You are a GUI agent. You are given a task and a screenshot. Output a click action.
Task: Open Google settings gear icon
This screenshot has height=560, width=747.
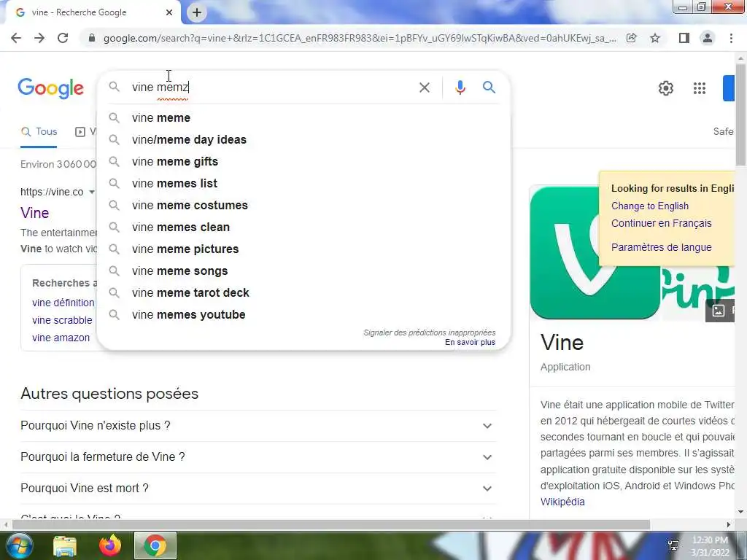coord(666,88)
